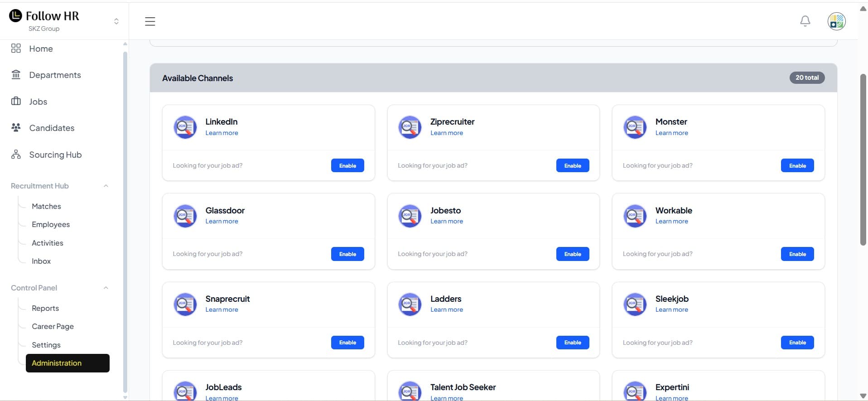Select Administration in Control Panel

click(x=68, y=363)
